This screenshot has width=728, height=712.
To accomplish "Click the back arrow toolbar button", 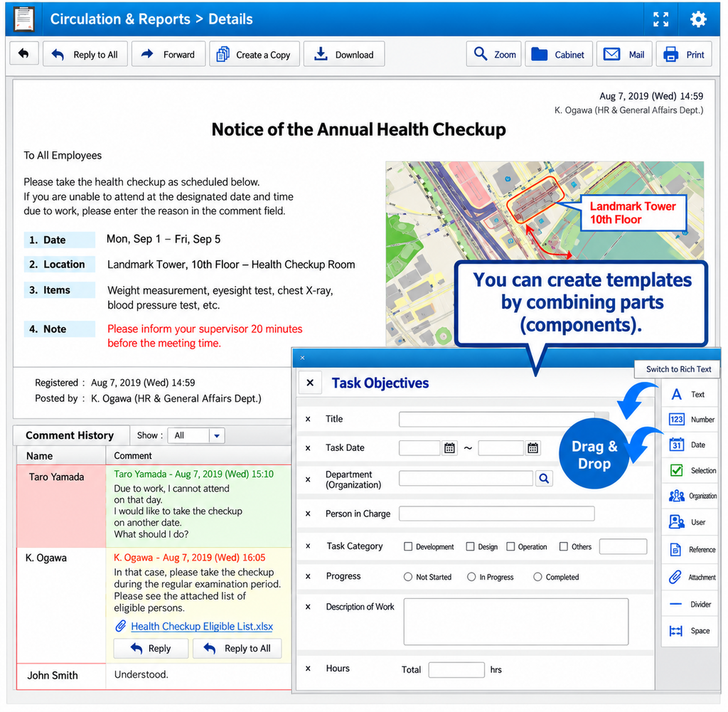I will [x=23, y=54].
